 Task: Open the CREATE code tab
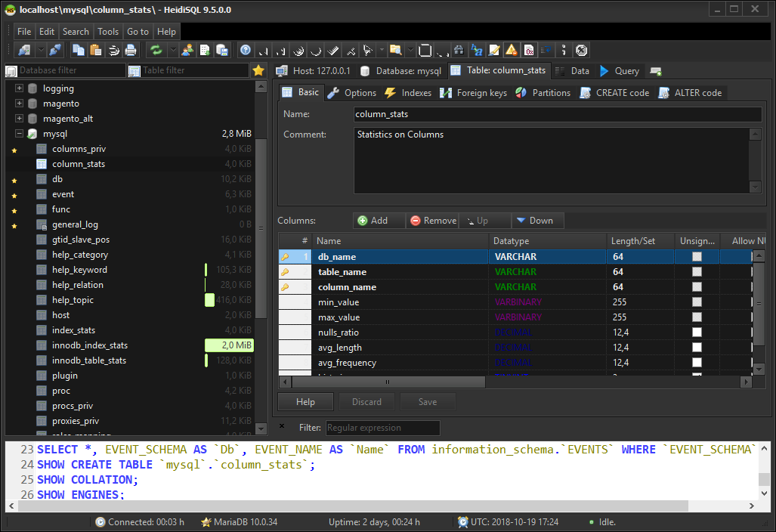pos(614,92)
